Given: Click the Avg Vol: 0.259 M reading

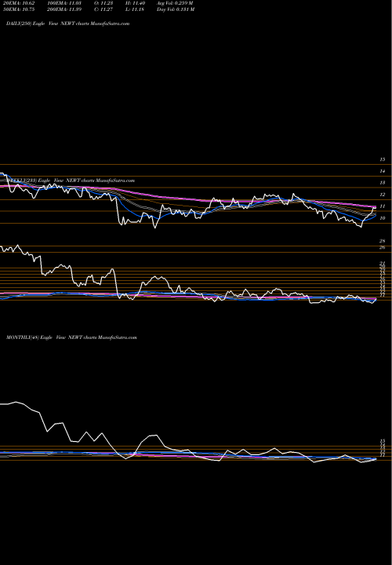Looking at the screenshot, I should coord(175,3).
